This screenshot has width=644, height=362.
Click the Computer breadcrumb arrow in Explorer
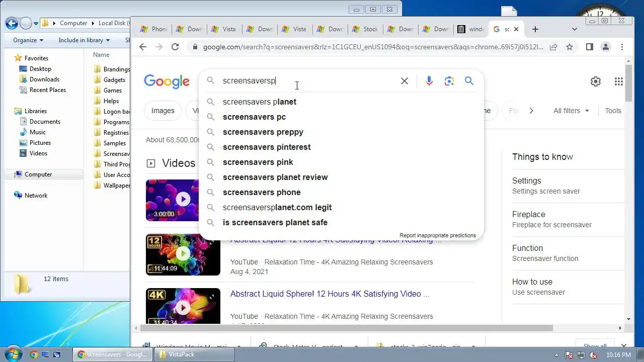click(x=93, y=23)
